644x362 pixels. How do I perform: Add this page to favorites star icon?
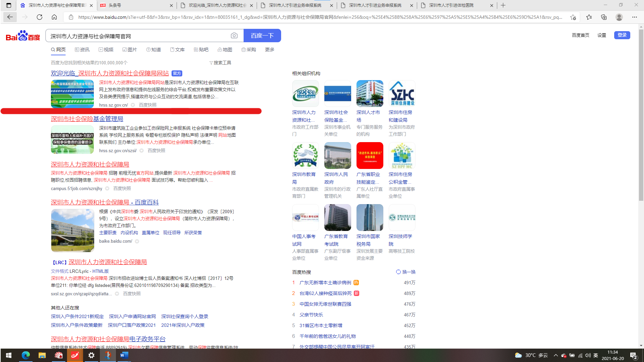pos(573,17)
